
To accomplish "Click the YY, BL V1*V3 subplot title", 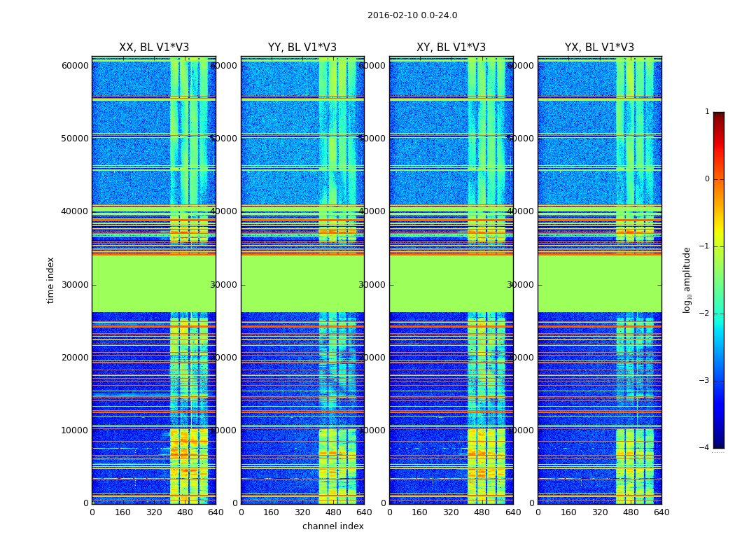I will [302, 48].
